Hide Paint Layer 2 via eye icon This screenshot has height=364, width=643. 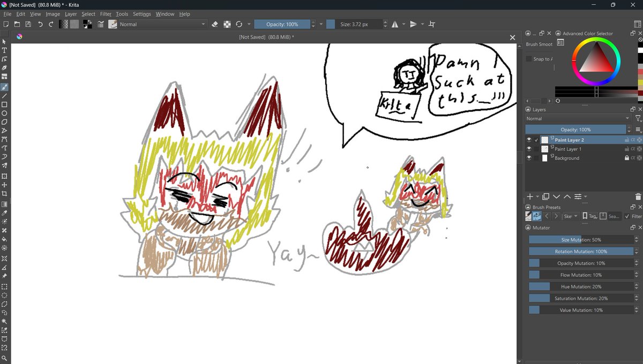pyautogui.click(x=529, y=140)
